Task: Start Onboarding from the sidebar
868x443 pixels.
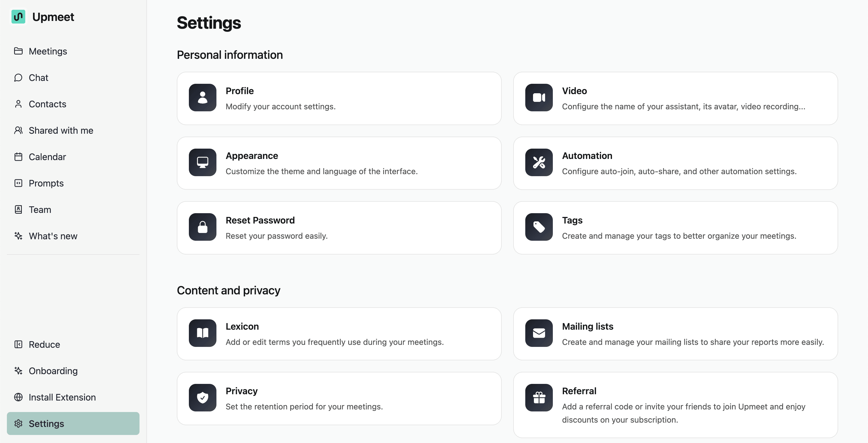Action: [53, 371]
